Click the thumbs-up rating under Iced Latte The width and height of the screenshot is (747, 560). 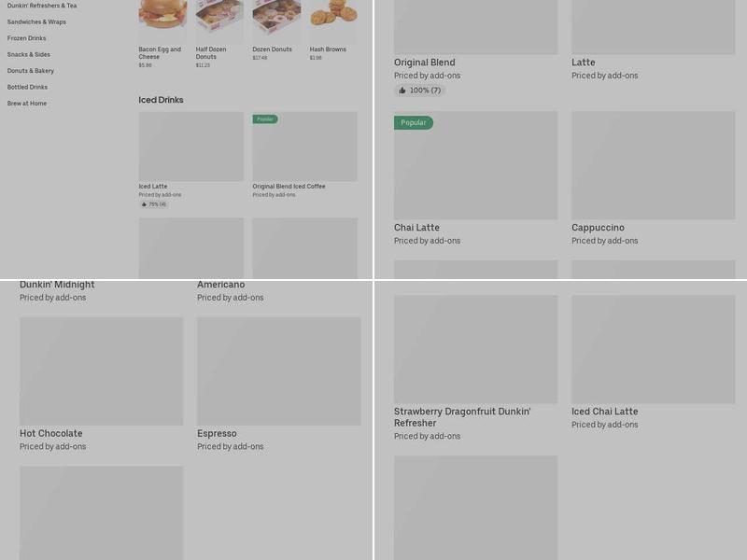coord(153,204)
